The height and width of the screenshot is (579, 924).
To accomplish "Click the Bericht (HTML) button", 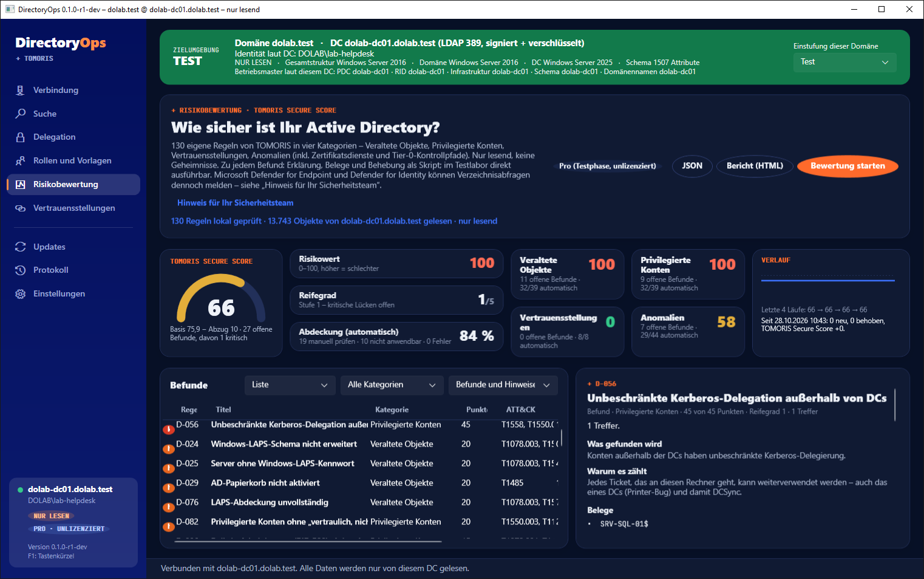I will (x=755, y=166).
